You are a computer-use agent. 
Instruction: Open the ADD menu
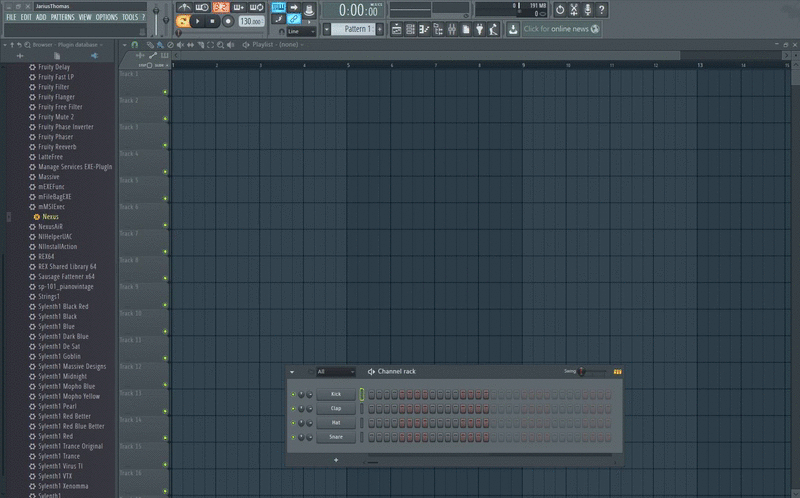click(x=41, y=17)
